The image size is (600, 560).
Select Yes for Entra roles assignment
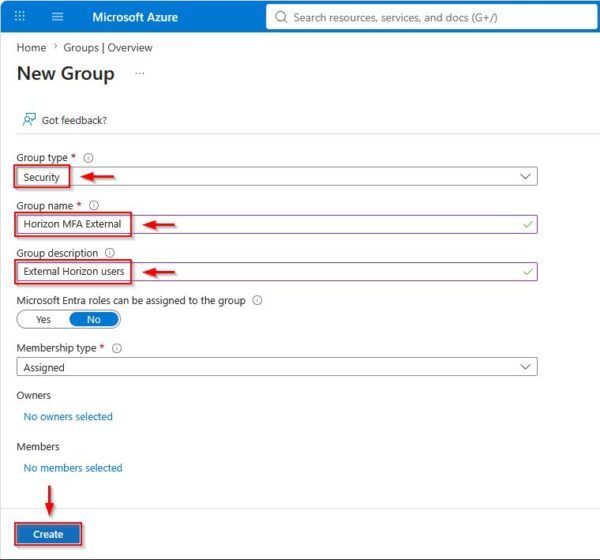click(x=43, y=319)
